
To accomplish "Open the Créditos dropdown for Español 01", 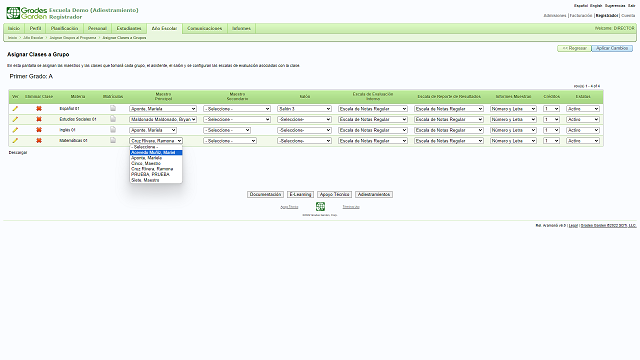I will (x=551, y=109).
